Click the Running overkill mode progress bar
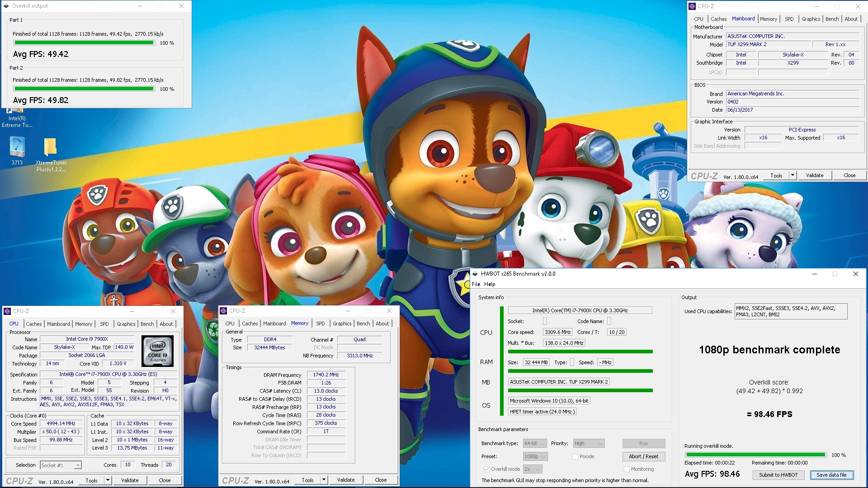Screen dimensions: 868x488 756,455
